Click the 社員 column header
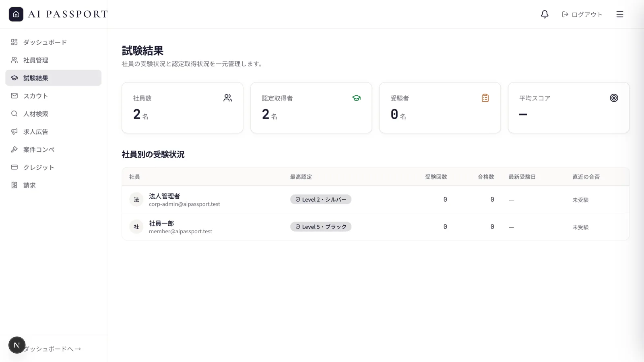 (135, 177)
